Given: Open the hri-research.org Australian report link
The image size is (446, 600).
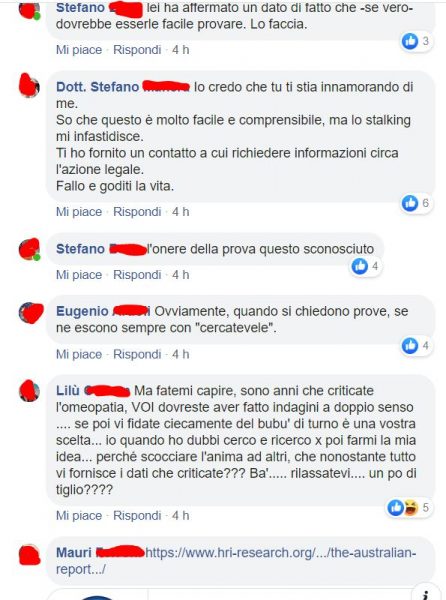Looking at the screenshot, I should tap(236, 561).
